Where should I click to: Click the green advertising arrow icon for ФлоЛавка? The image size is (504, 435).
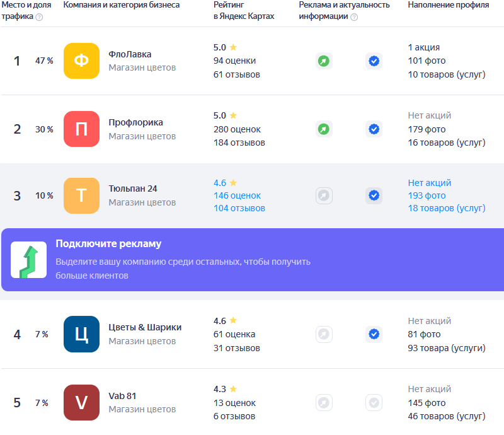pos(324,61)
